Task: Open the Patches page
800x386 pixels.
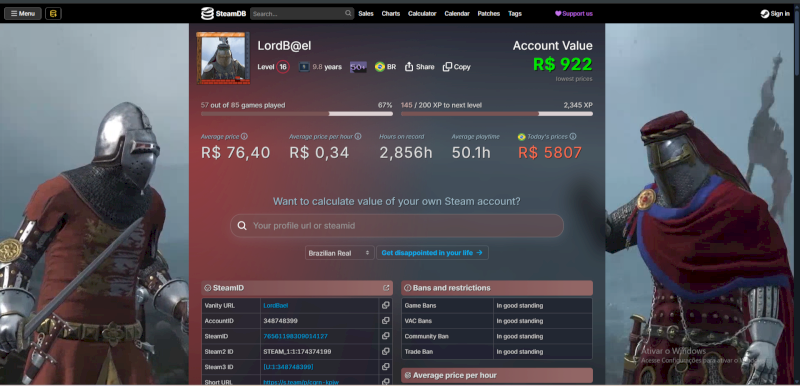Action: click(489, 14)
